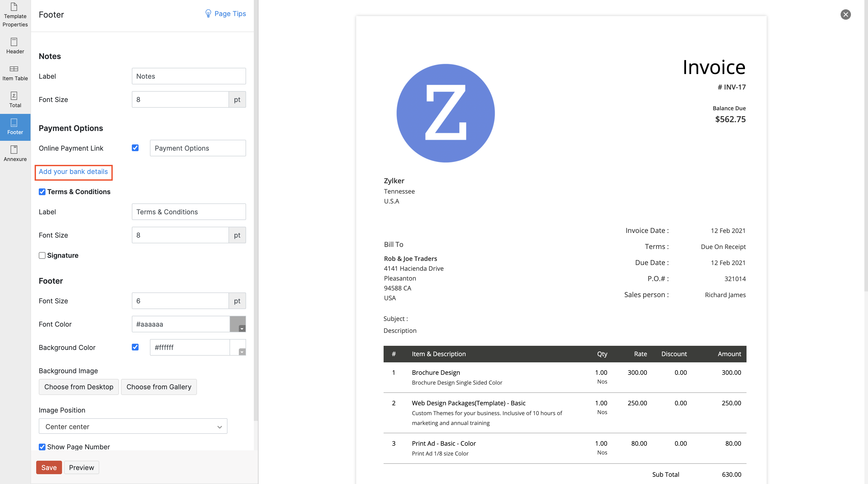This screenshot has height=484, width=868.
Task: Click the Notes Label input field
Action: point(189,76)
